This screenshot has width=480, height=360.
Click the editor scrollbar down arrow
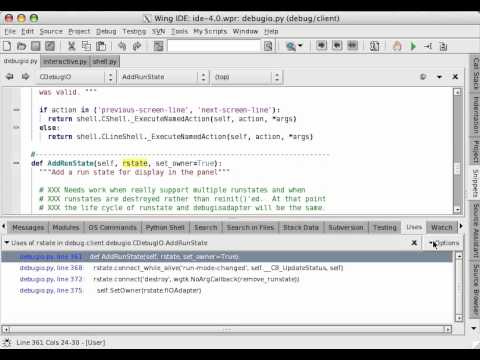click(x=457, y=210)
